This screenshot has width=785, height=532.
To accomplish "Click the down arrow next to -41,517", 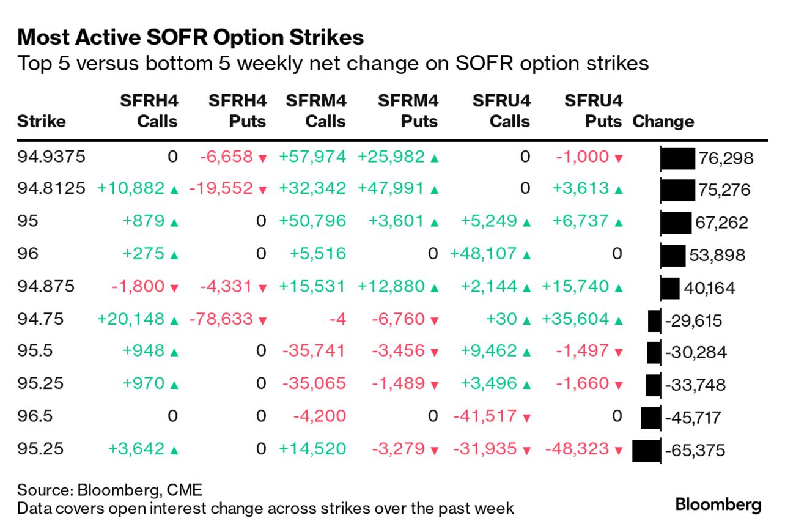I will click(527, 418).
